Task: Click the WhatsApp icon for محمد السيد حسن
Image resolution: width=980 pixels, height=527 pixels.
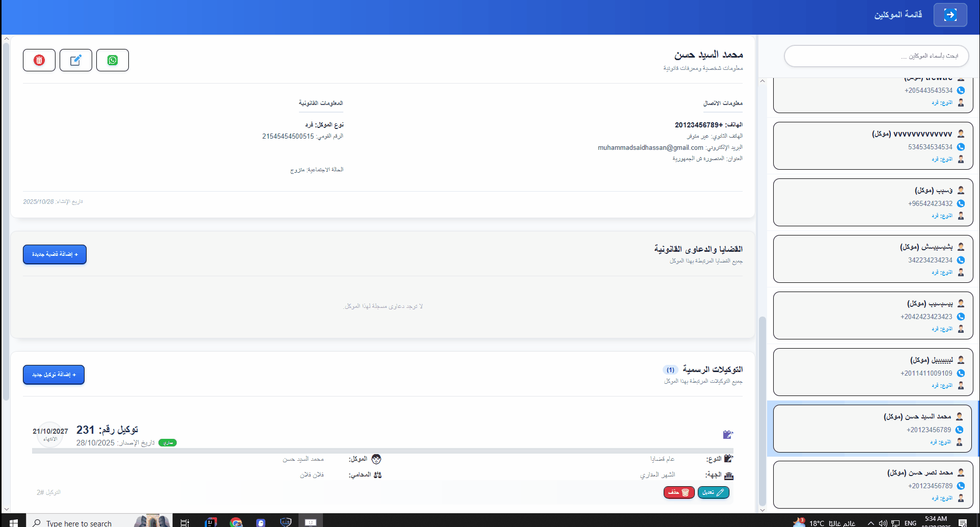Action: tap(112, 60)
